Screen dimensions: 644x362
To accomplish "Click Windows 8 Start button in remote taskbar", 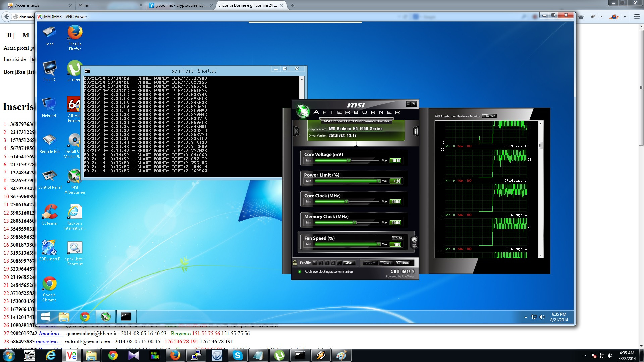I will pyautogui.click(x=45, y=317).
